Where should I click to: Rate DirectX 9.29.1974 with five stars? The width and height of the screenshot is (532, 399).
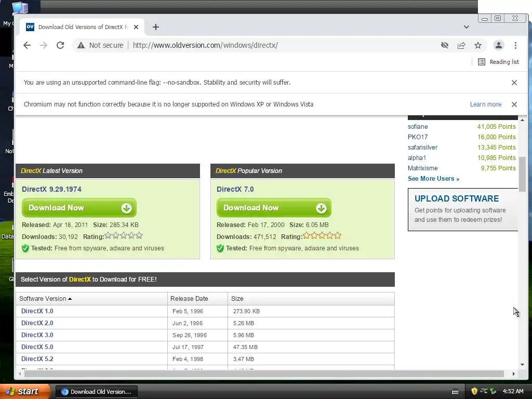tap(139, 235)
